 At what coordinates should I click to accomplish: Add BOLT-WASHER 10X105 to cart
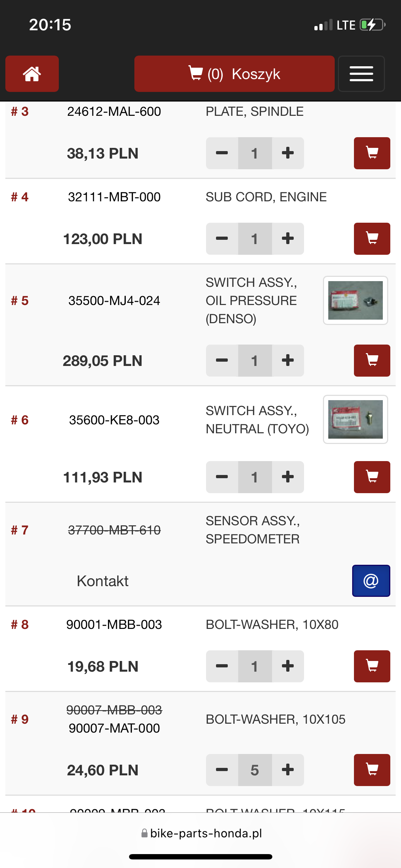[x=372, y=770]
